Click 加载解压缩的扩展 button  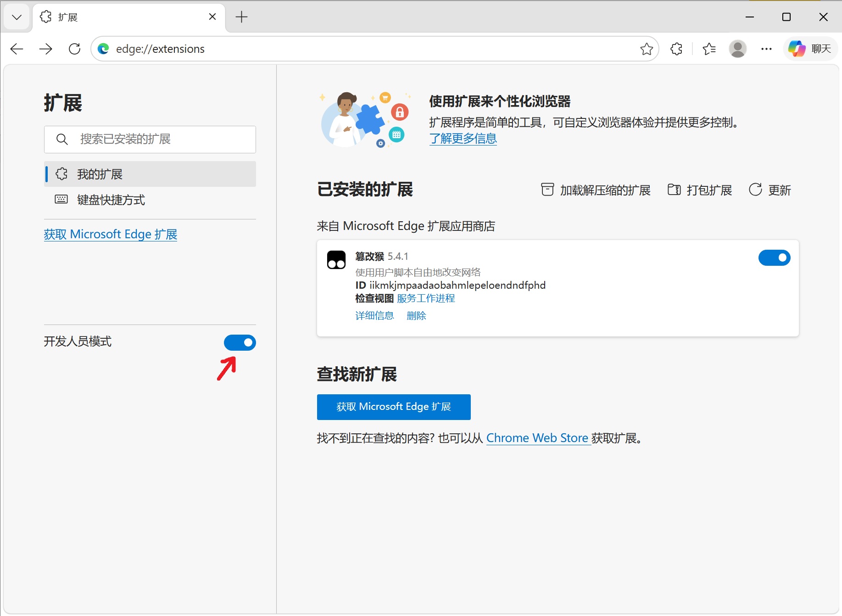(596, 190)
